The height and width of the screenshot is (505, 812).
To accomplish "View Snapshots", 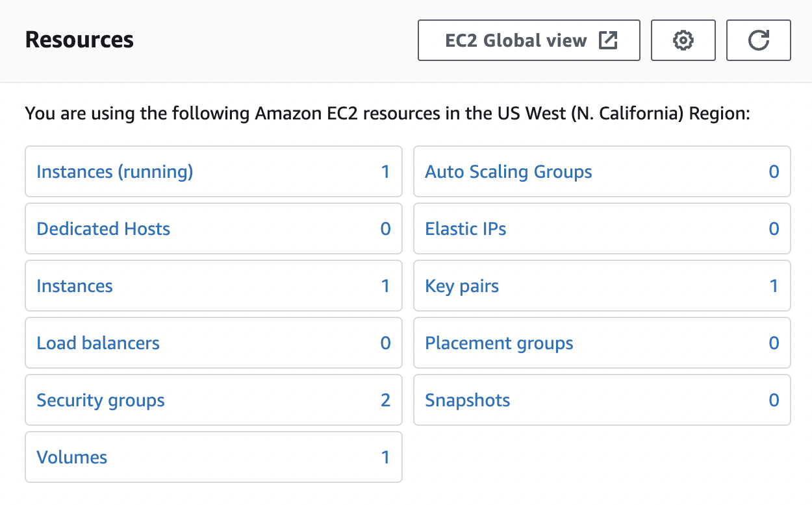I will pyautogui.click(x=468, y=400).
